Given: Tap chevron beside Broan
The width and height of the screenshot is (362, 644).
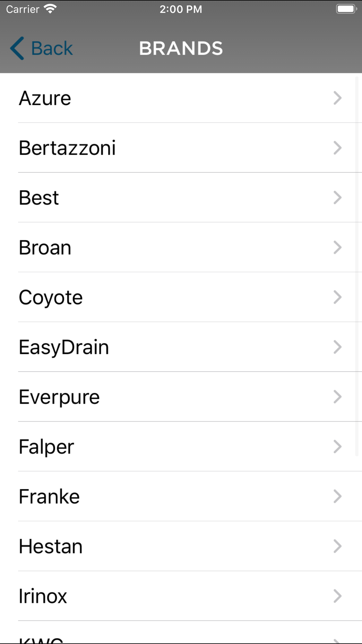Looking at the screenshot, I should (337, 247).
